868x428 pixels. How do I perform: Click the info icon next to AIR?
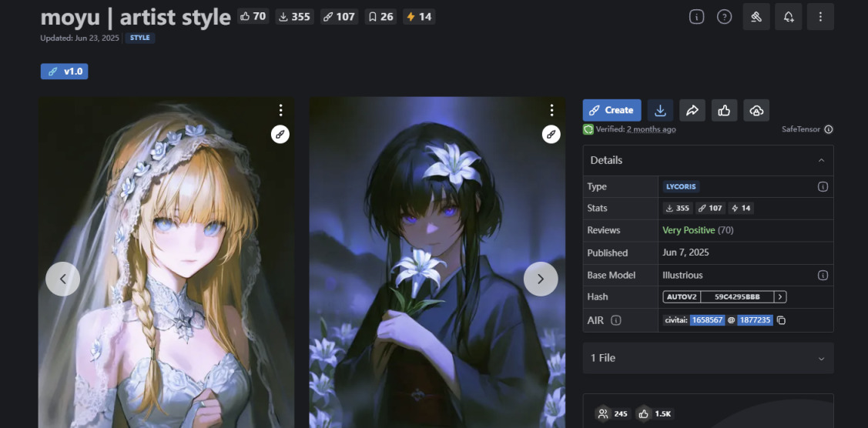(x=615, y=320)
